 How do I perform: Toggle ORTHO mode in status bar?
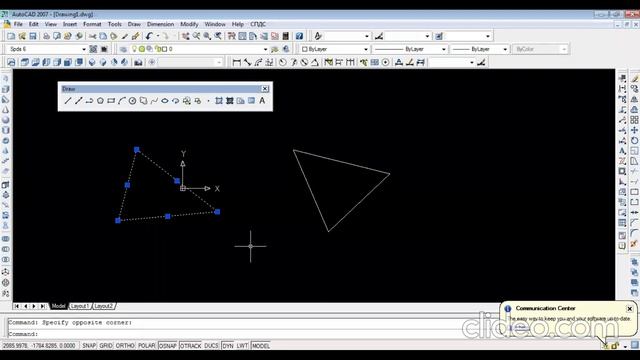[125, 346]
